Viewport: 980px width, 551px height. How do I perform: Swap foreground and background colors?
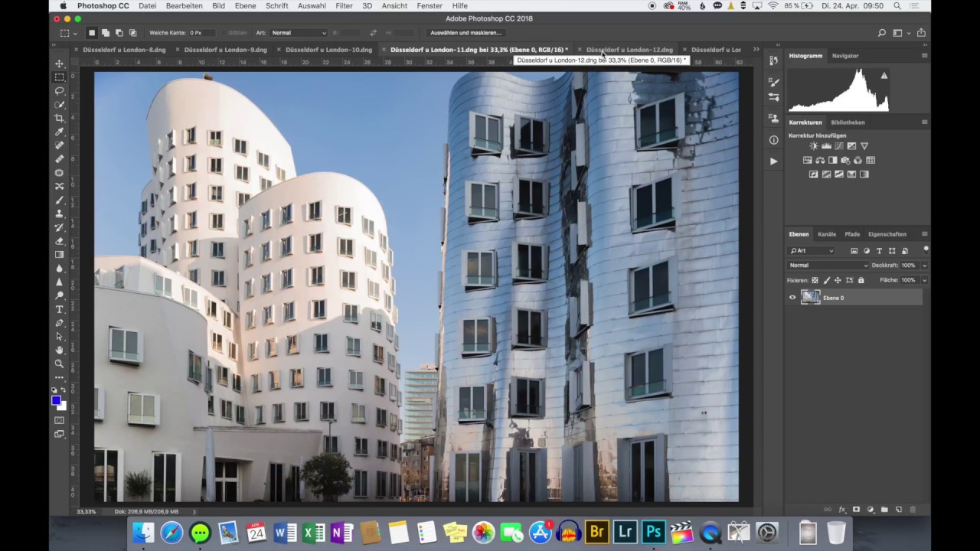(64, 390)
